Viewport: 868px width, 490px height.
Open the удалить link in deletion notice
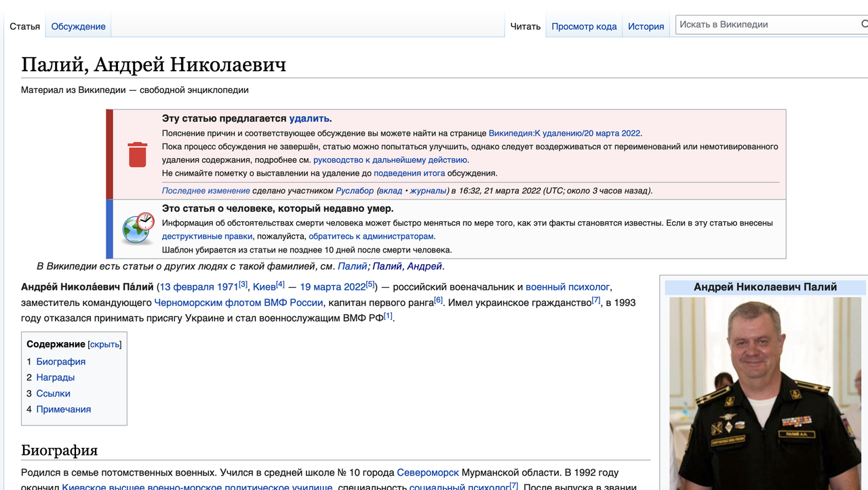[309, 119]
